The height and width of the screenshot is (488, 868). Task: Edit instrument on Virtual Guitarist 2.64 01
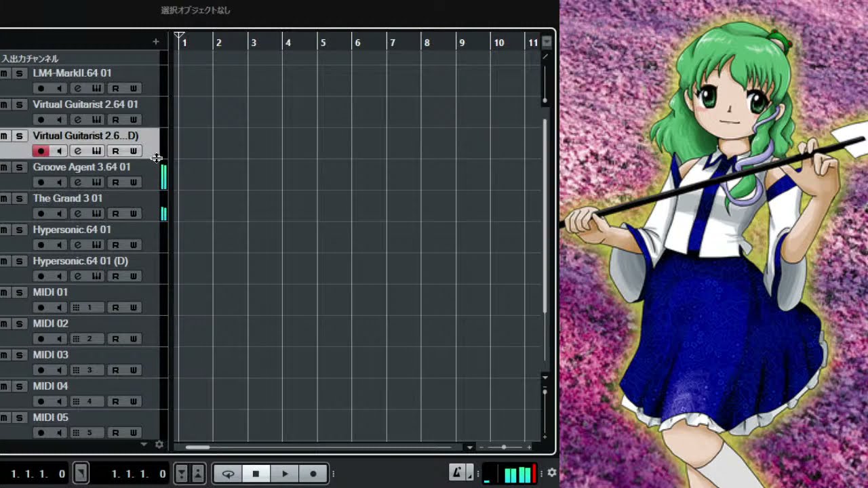pyautogui.click(x=78, y=120)
